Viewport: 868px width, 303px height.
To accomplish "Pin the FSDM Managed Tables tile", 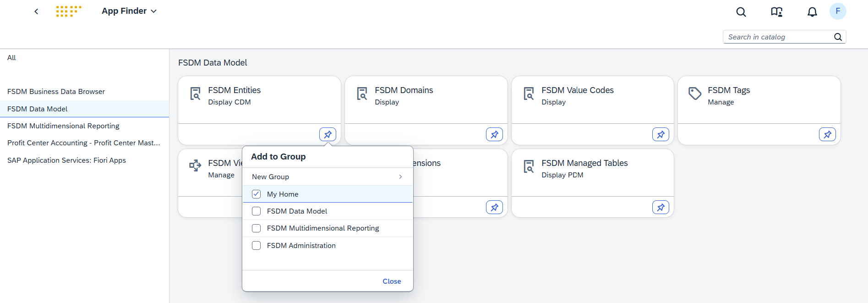I will coord(661,207).
